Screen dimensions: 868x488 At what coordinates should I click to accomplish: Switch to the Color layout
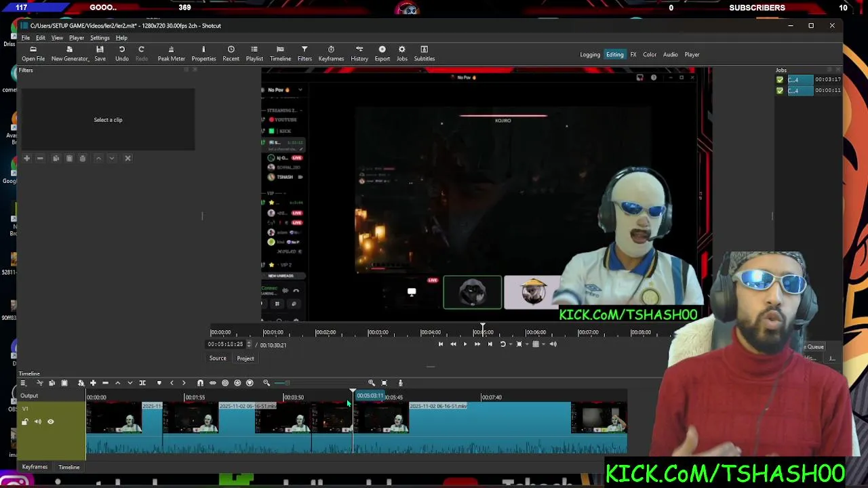[x=650, y=55]
